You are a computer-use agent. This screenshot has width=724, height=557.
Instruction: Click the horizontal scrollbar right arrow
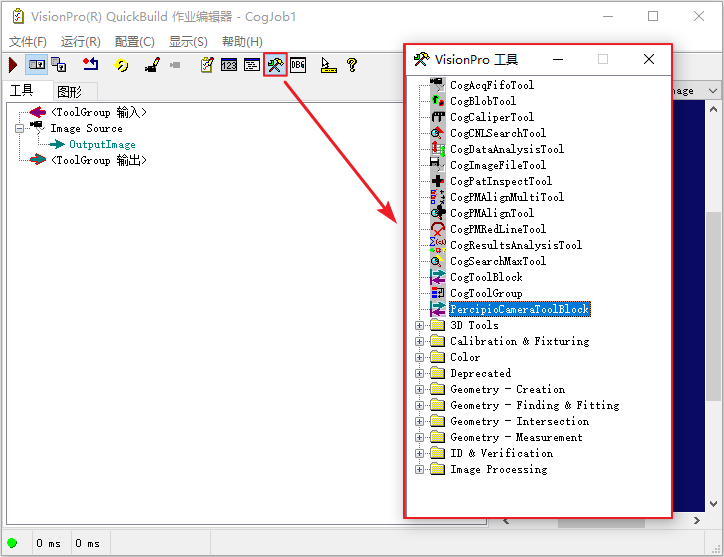(697, 521)
